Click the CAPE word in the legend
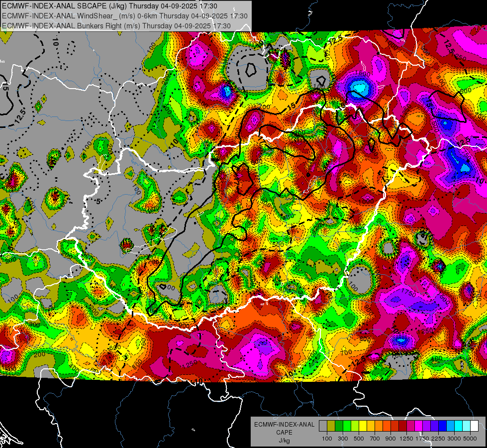 click(284, 432)
